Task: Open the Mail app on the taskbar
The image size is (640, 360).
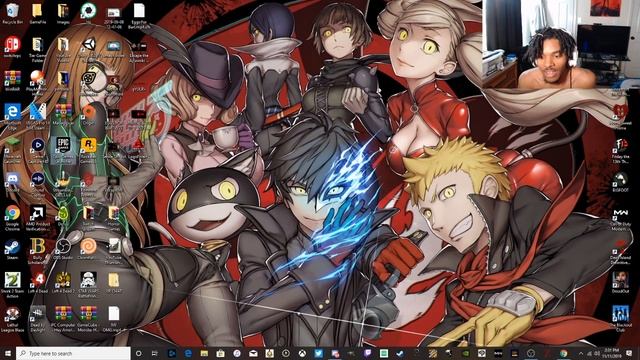Action: tap(253, 353)
